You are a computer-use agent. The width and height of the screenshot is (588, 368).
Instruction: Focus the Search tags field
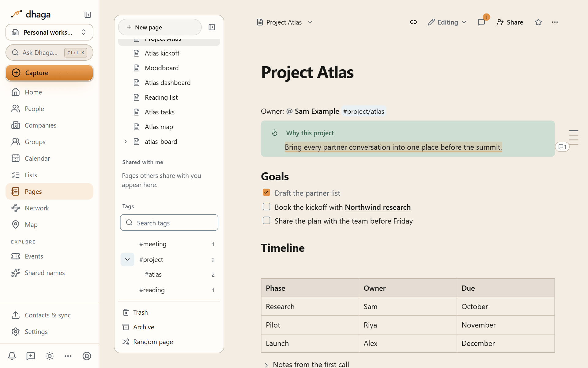click(169, 223)
